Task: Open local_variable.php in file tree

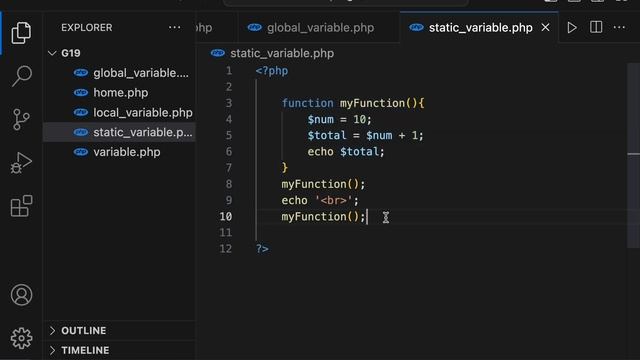Action: click(119, 112)
